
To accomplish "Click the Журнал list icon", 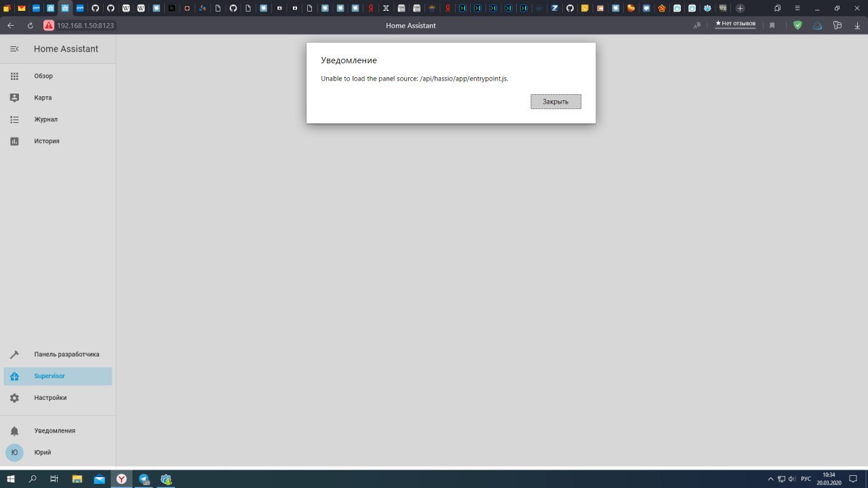I will pyautogui.click(x=14, y=119).
